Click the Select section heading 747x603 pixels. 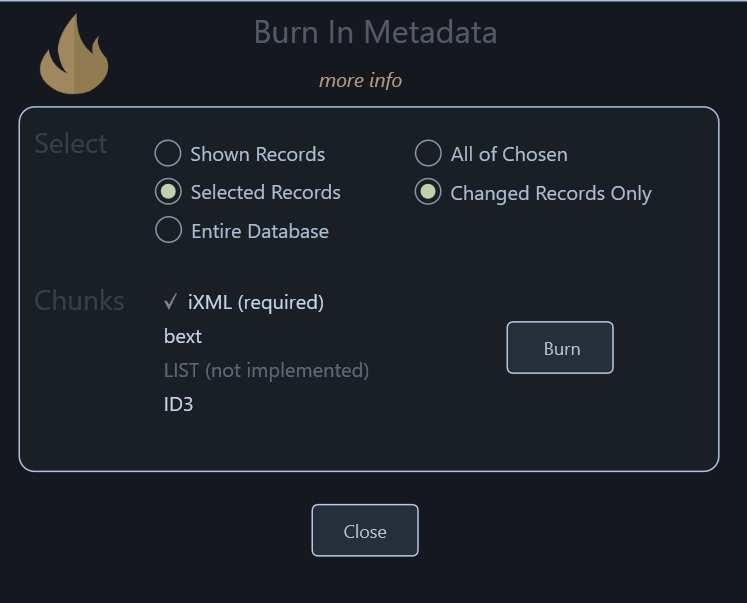click(71, 143)
